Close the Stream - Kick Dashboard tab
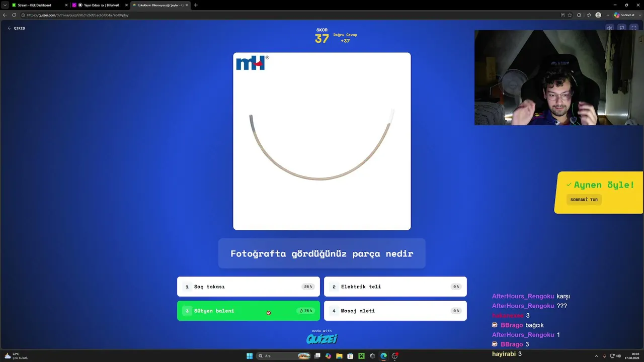Screen dimensions: 644x362 click(66, 5)
